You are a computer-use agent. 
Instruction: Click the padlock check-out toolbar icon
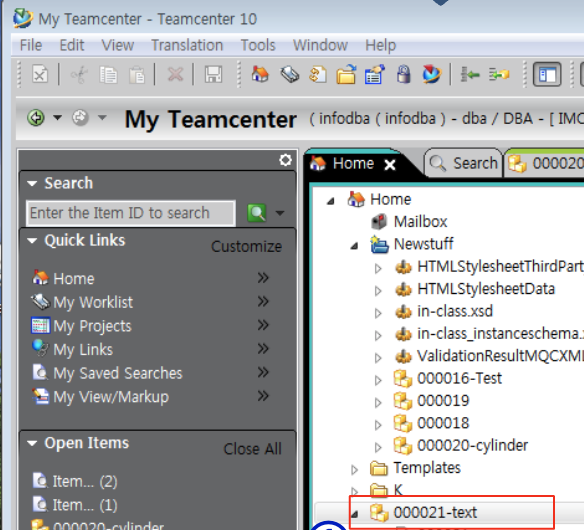pos(403,74)
